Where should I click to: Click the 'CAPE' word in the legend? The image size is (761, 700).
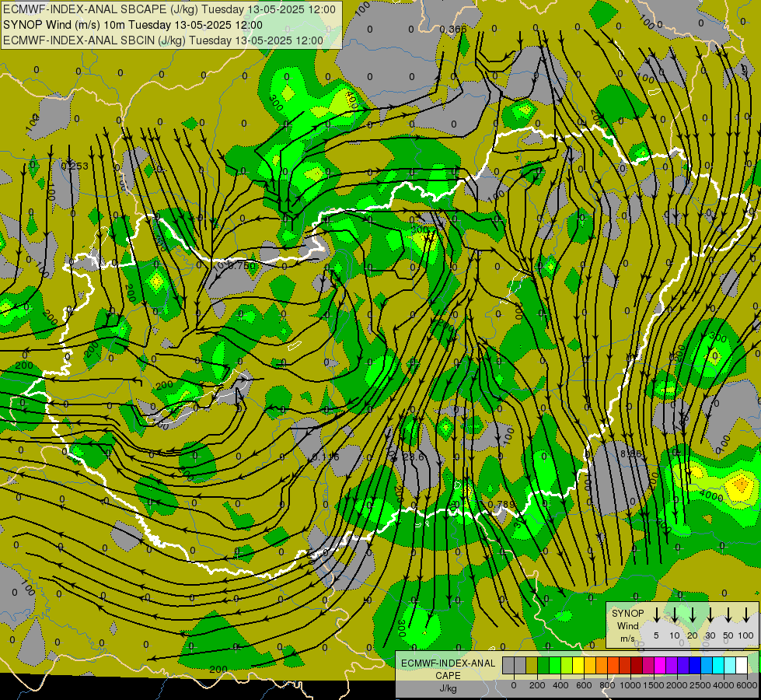click(448, 676)
